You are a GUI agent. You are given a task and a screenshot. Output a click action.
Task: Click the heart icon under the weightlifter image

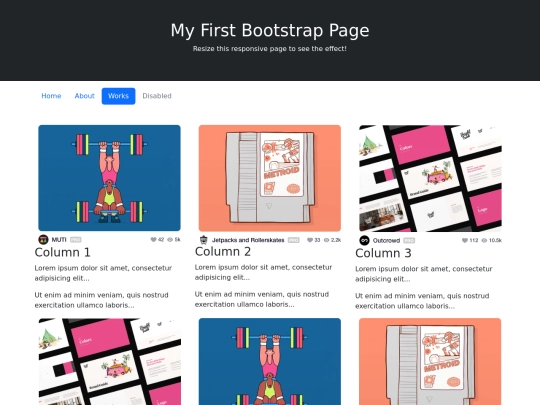click(153, 239)
